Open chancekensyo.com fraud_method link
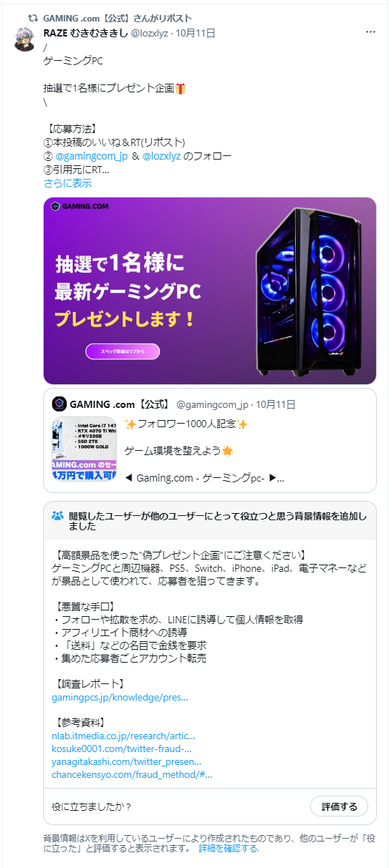This screenshot has height=868, width=389. 132,774
